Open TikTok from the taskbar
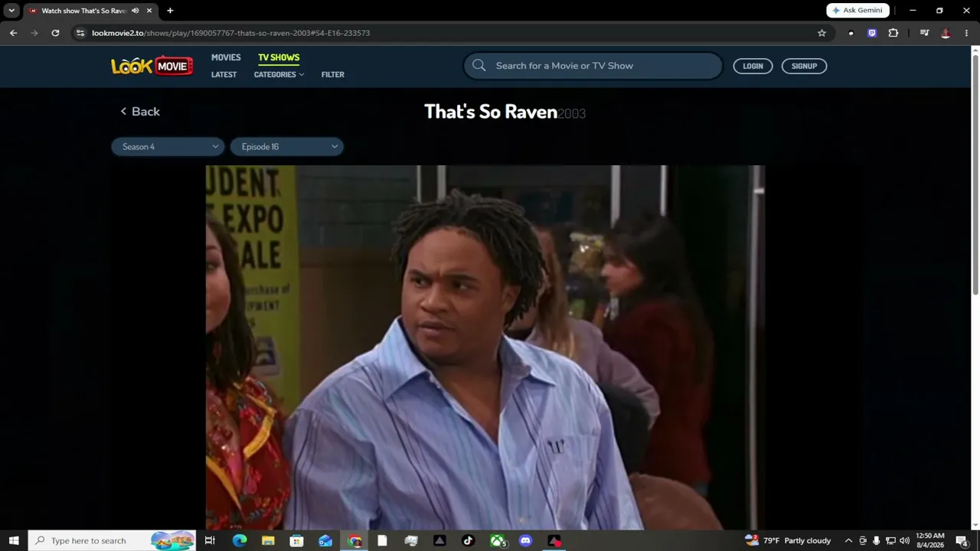 click(469, 540)
